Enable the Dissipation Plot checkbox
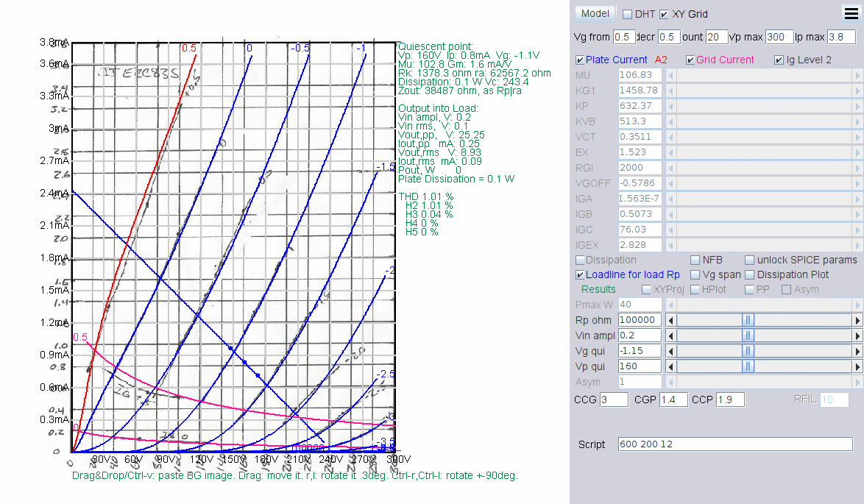 pyautogui.click(x=749, y=274)
